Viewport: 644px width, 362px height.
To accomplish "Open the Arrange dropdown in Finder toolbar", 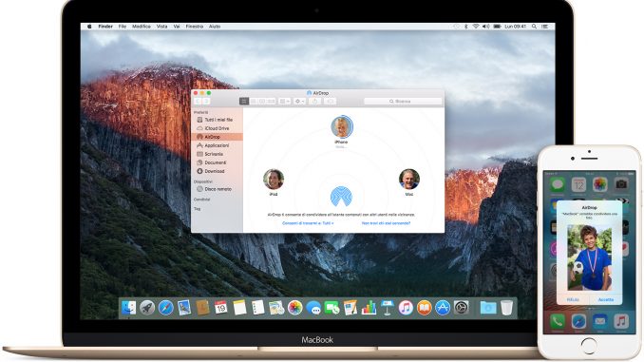I will coord(285,101).
